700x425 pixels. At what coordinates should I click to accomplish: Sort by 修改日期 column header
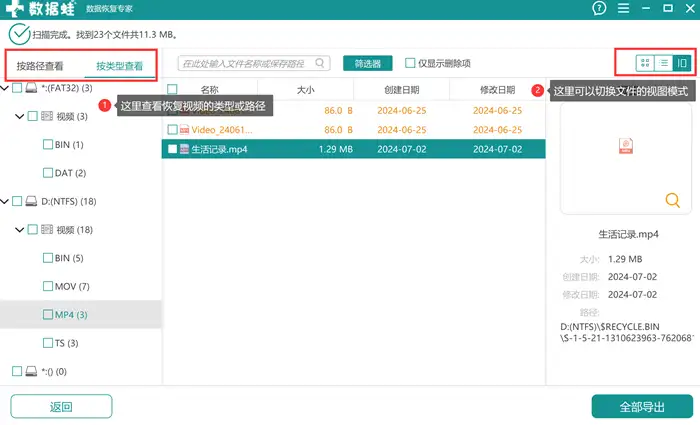pyautogui.click(x=497, y=90)
